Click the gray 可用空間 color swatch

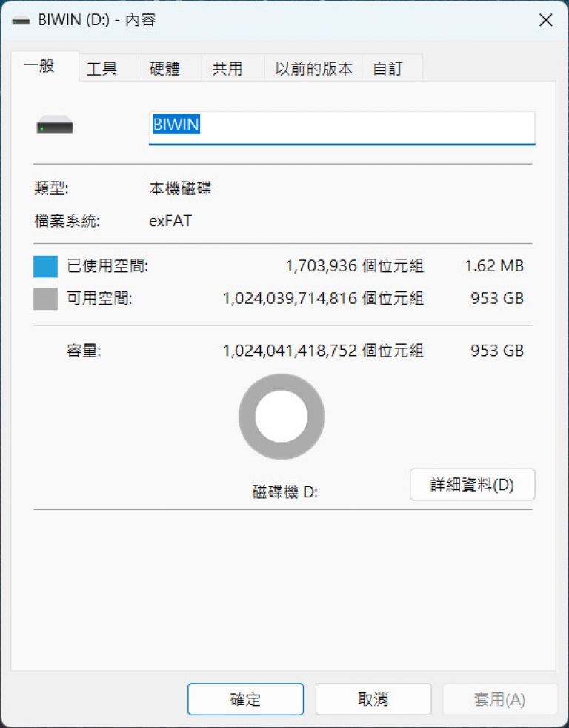coord(45,299)
